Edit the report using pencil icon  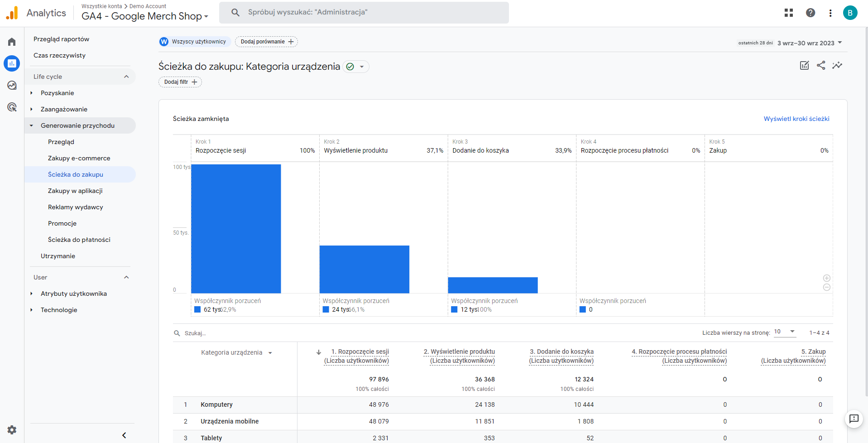(804, 65)
